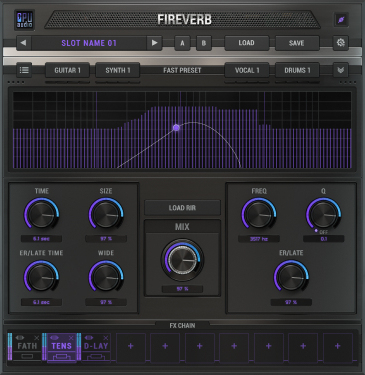
Task: Select the VOCAL 1 fast preset
Action: click(247, 70)
